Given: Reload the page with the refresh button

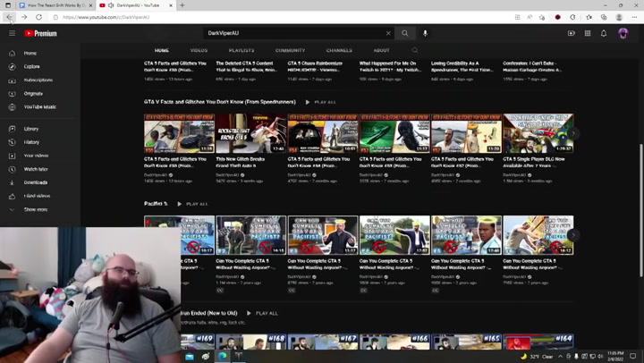Looking at the screenshot, I should click(x=38, y=17).
